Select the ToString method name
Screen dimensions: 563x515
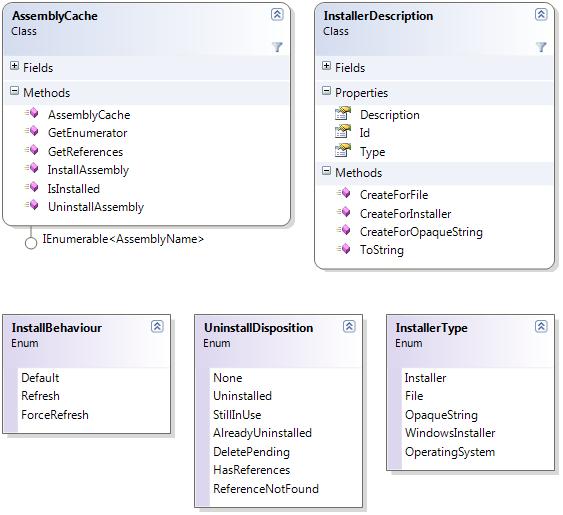point(382,250)
